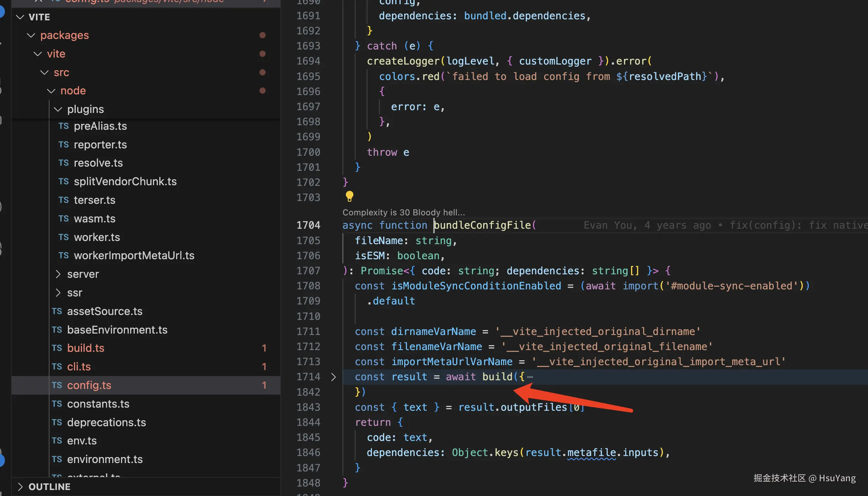Click problem count badge beside cli.ts
868x496 pixels.
[264, 367]
